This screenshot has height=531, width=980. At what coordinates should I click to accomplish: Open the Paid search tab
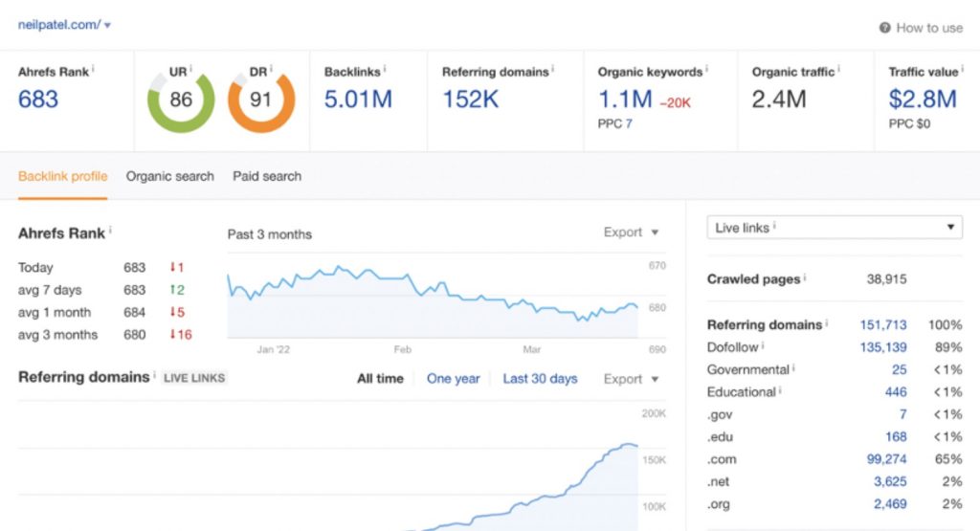267,176
